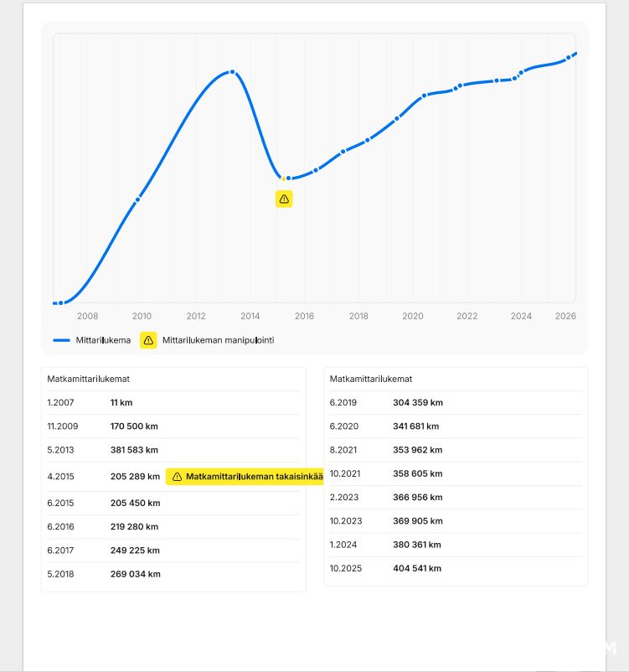Click the 2018 x-axis year label

(x=358, y=316)
